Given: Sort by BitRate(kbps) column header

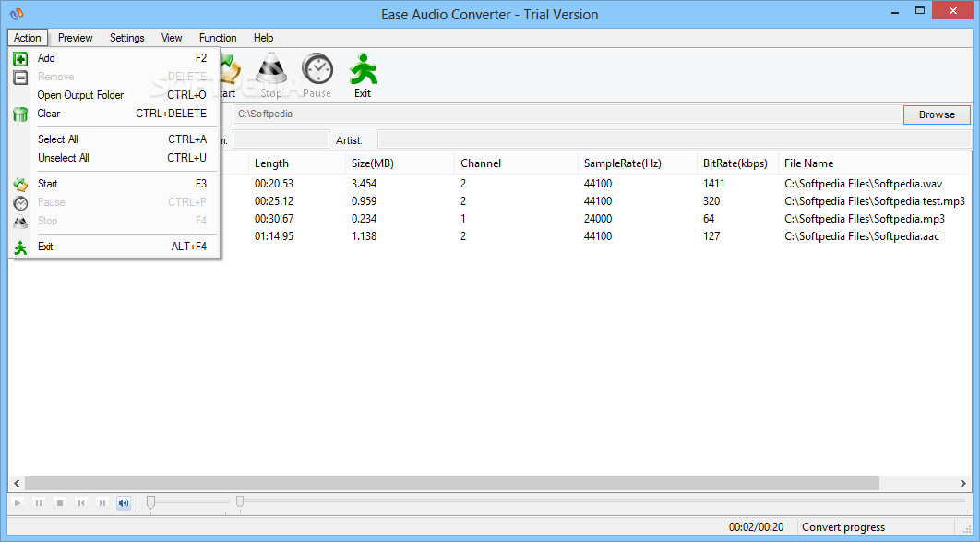Looking at the screenshot, I should [x=737, y=163].
